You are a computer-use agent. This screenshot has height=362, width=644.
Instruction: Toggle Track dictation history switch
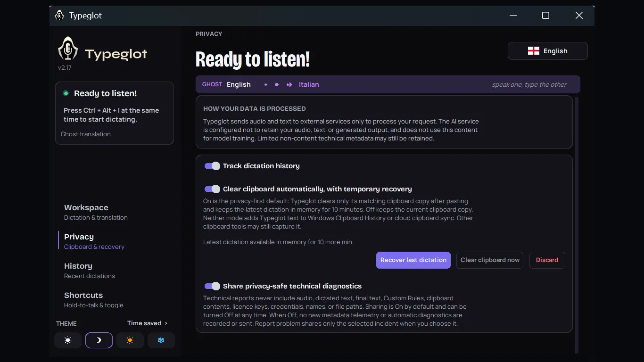[x=212, y=166]
